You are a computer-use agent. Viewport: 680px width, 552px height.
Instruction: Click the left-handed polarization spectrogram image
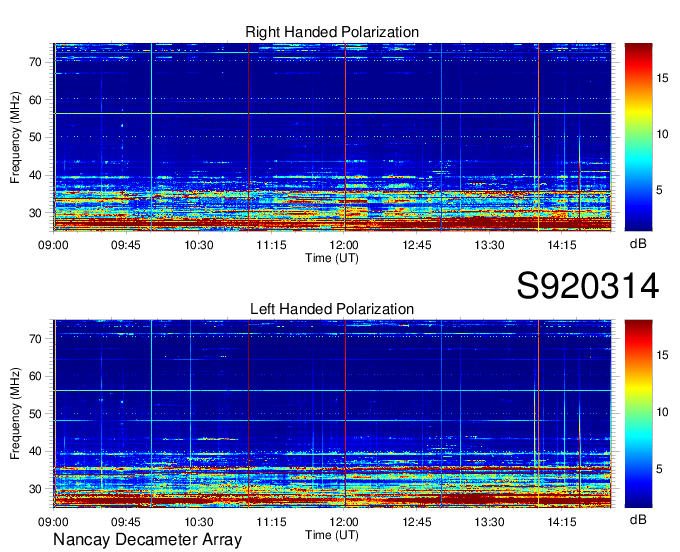pos(332,414)
